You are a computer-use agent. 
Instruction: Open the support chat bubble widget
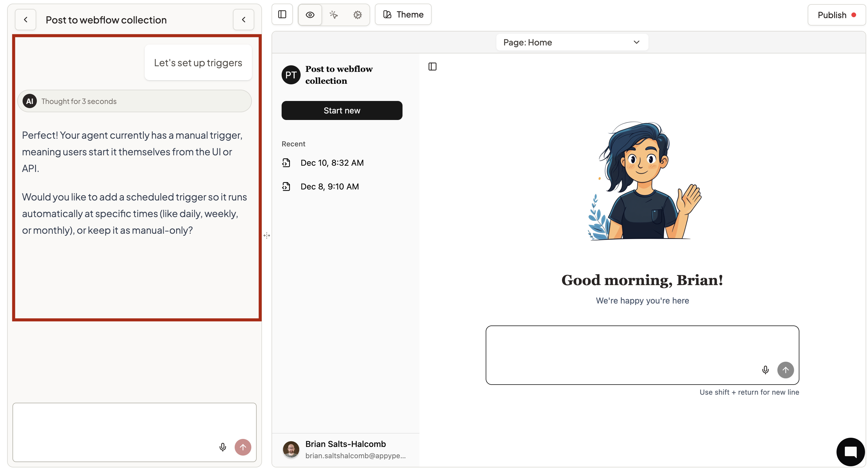850,451
